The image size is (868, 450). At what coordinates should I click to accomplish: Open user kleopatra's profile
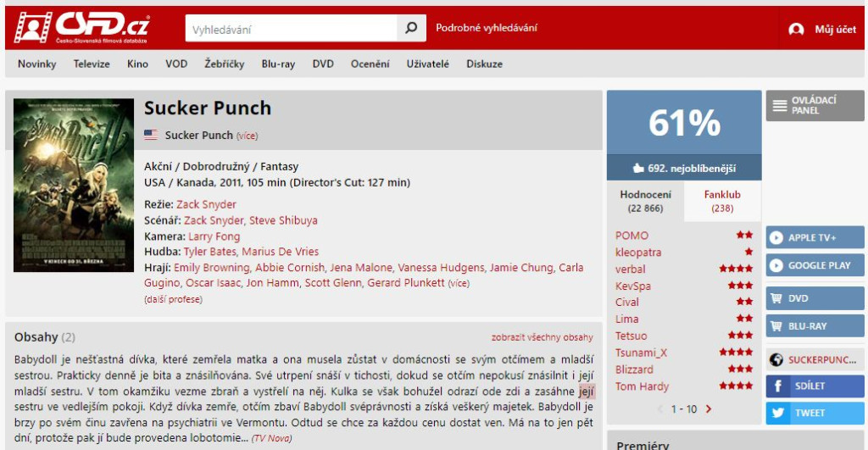tap(638, 253)
